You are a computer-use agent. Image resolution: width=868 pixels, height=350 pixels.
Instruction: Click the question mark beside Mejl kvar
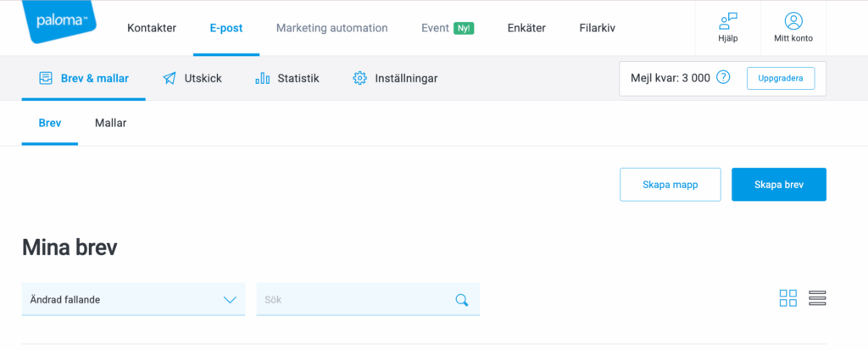coord(723,78)
